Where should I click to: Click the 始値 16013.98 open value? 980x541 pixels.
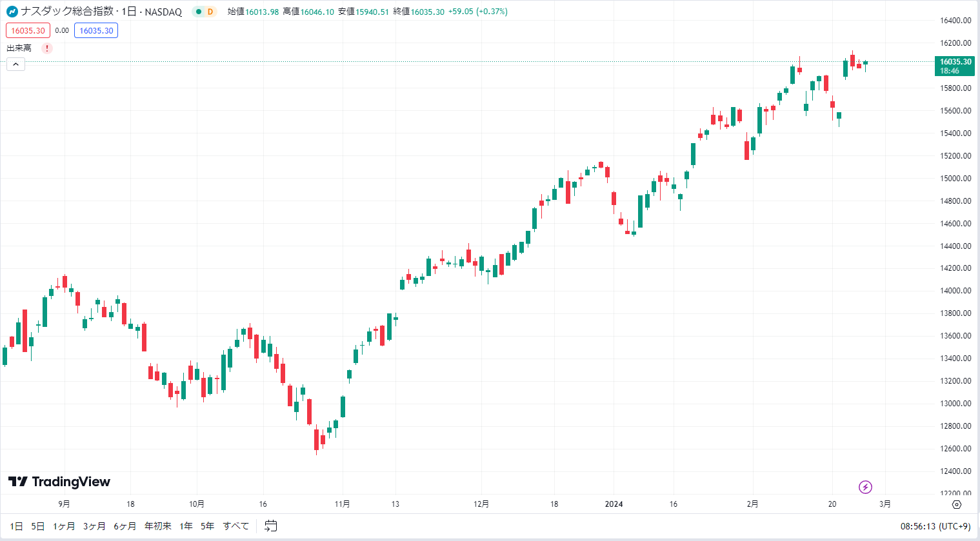pyautogui.click(x=253, y=12)
